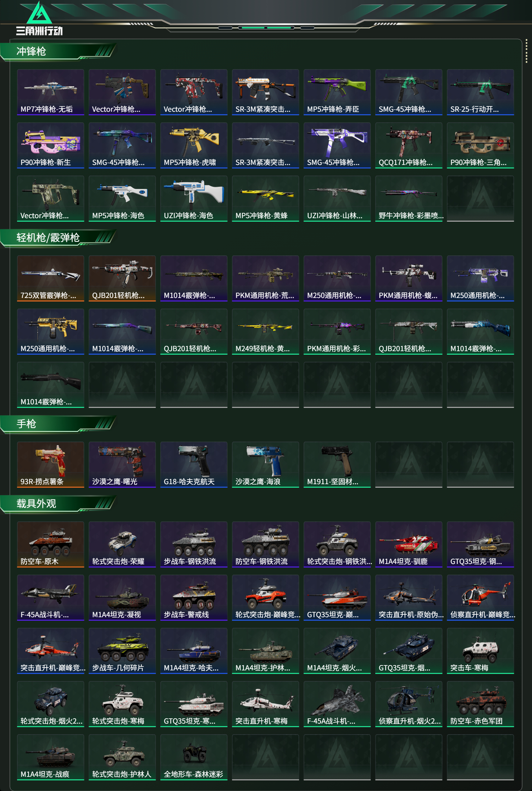Open the 野牛冲锋枪-彩墨喷 skin card
This screenshot has height=791, width=532.
point(409,199)
